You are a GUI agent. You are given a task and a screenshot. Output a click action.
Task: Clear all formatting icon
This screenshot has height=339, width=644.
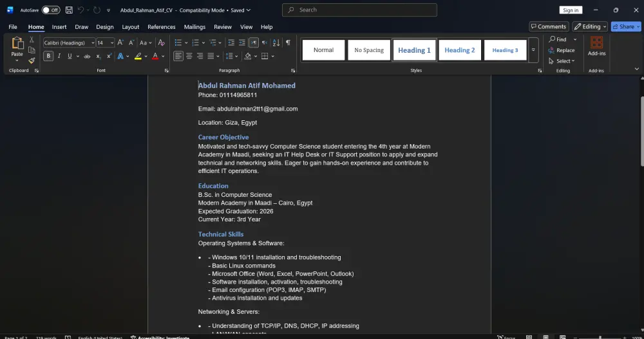coord(162,42)
